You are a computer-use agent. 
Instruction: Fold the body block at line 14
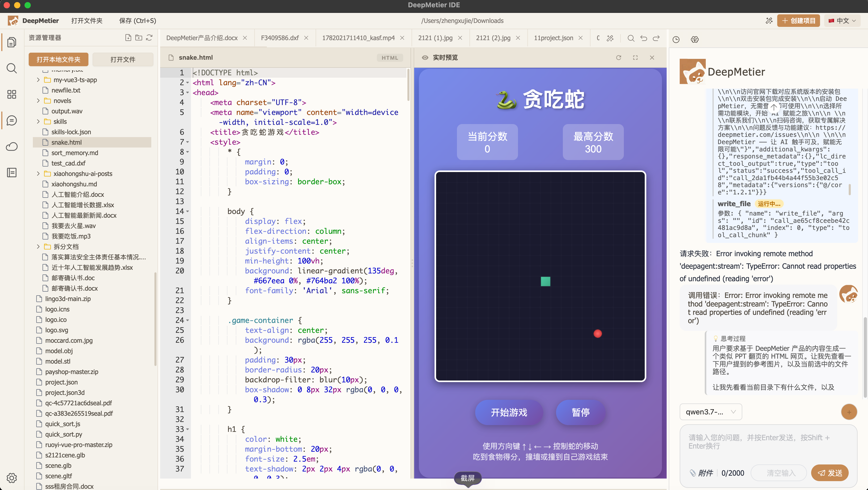pyautogui.click(x=188, y=211)
